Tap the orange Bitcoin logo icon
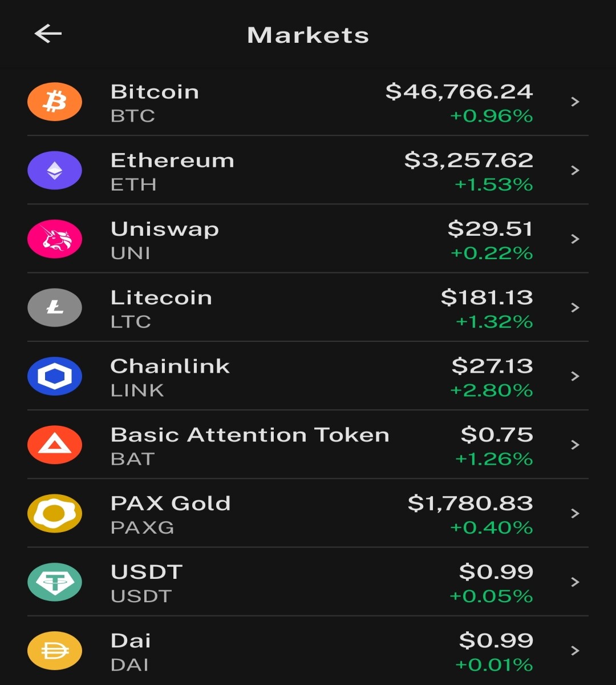616x685 pixels. 55,102
